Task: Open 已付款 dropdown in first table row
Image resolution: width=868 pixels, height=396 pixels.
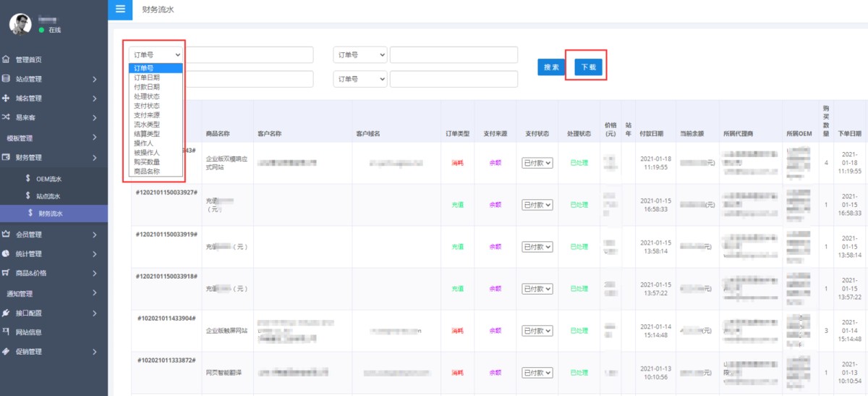Action: coord(537,163)
